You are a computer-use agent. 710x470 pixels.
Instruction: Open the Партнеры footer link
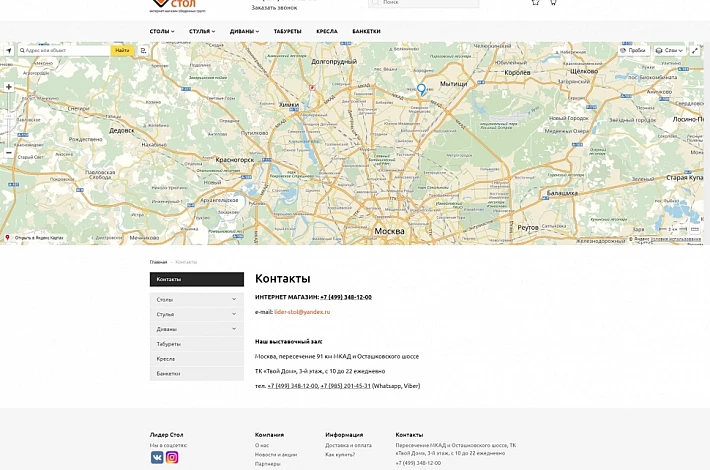268,464
